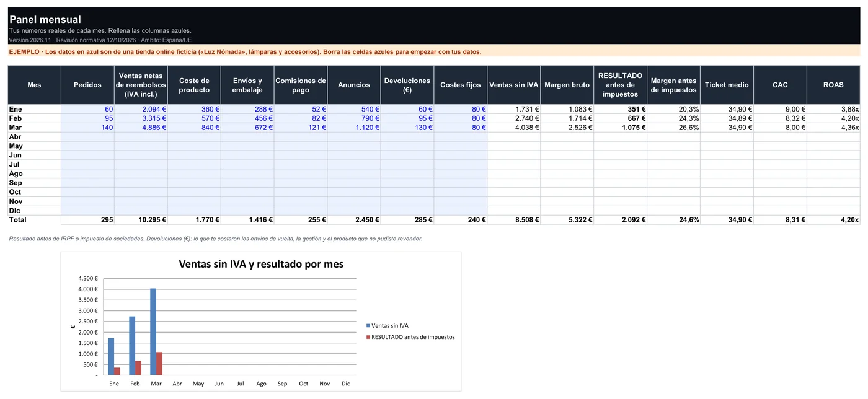Click the Total row label
868x399 pixels.
pos(35,220)
